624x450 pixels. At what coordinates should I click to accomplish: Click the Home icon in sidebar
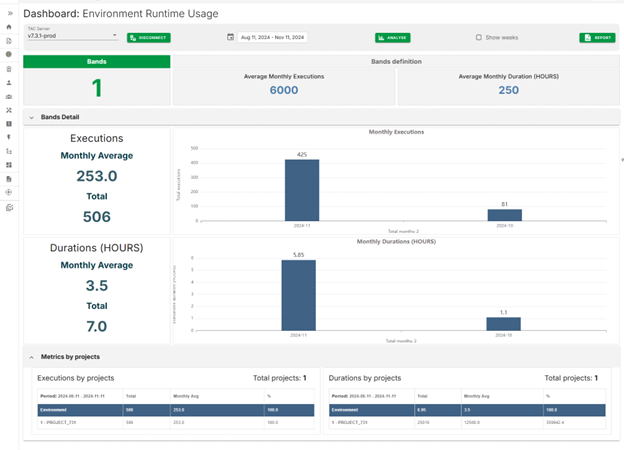pos(9,27)
